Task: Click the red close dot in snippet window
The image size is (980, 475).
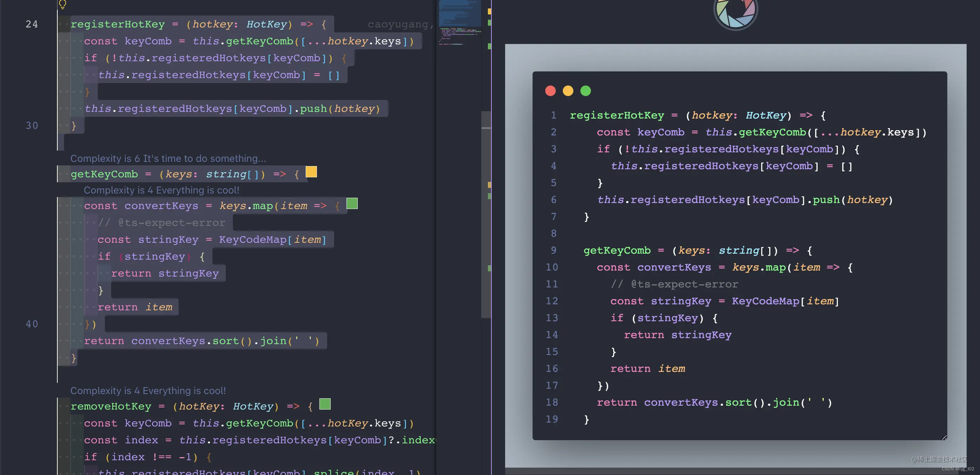Action: (x=551, y=90)
